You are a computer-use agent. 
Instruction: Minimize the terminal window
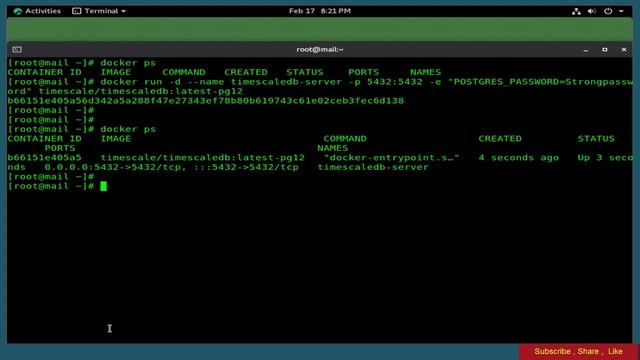(x=586, y=50)
